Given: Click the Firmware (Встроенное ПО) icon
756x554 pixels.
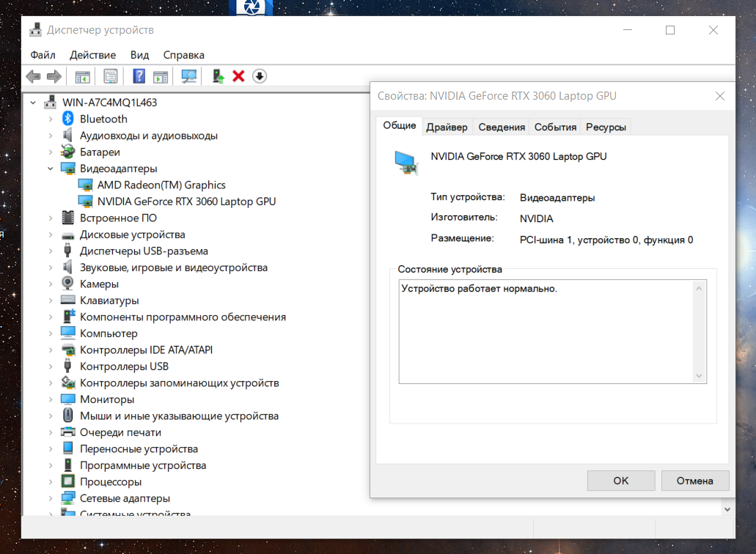Looking at the screenshot, I should pyautogui.click(x=68, y=217).
